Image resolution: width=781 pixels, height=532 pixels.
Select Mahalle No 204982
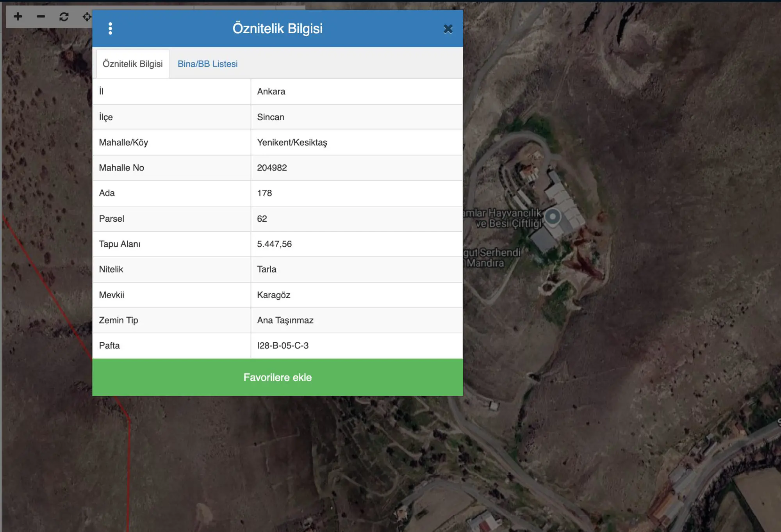272,168
